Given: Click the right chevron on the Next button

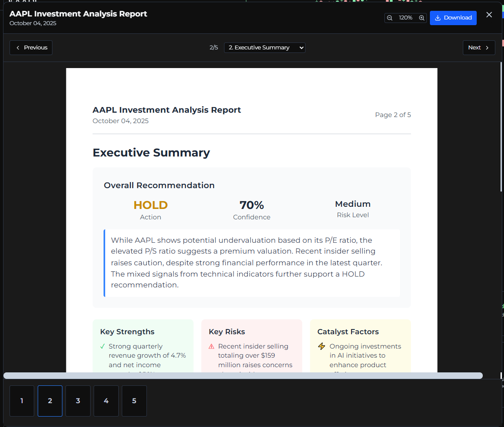Looking at the screenshot, I should click(488, 48).
